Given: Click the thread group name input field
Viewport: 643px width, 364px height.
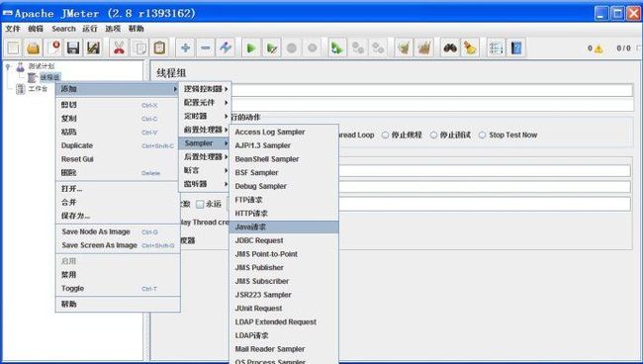Looking at the screenshot, I should point(432,90).
